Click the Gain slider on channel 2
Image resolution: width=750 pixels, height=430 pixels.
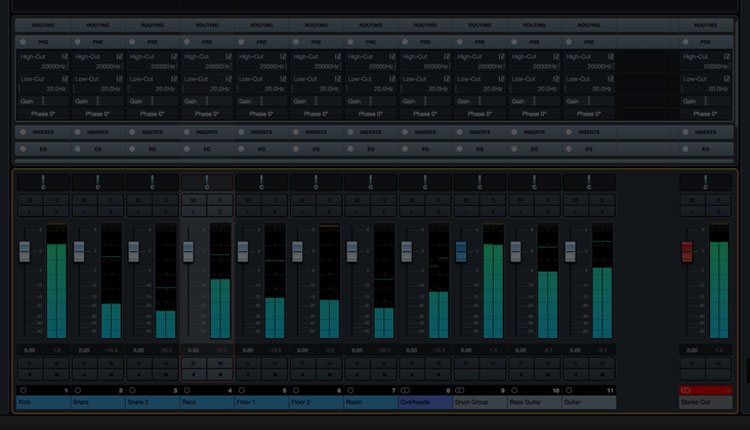pos(98,101)
